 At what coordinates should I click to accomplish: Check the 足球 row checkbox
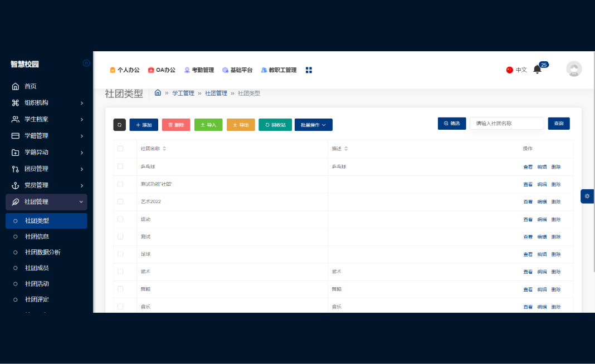point(120,254)
